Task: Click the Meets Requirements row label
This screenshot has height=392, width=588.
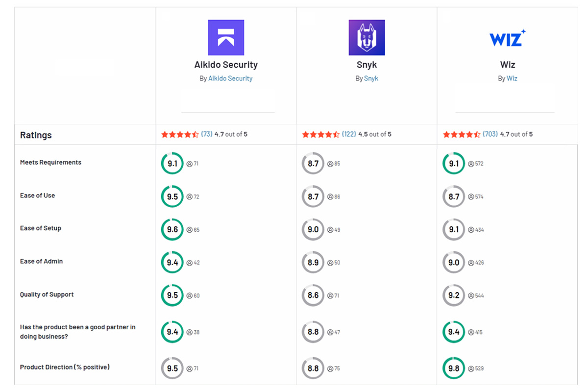Action: tap(50, 162)
